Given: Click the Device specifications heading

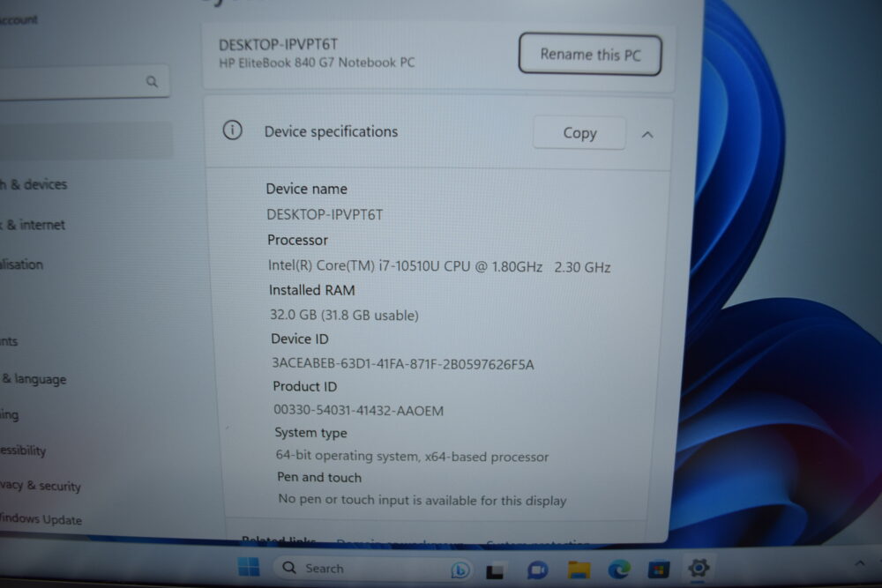Looking at the screenshot, I should coord(331,131).
